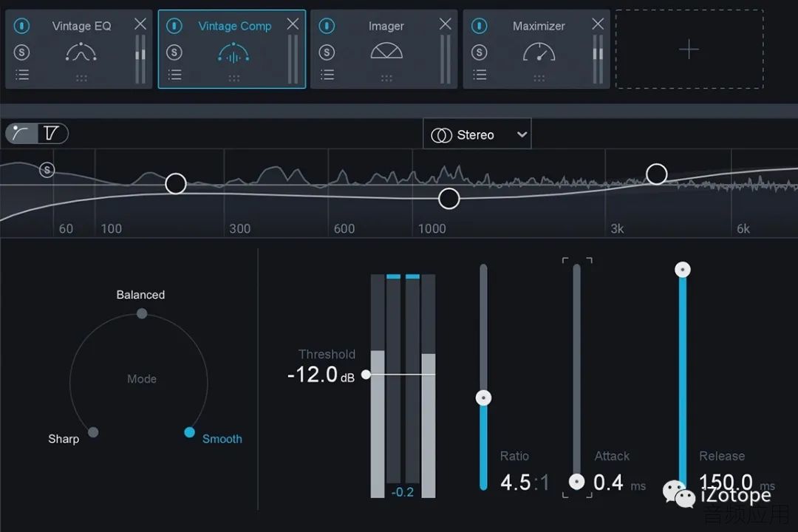This screenshot has height=532, width=798.
Task: Solo the Maximizer module
Action: 480,52
